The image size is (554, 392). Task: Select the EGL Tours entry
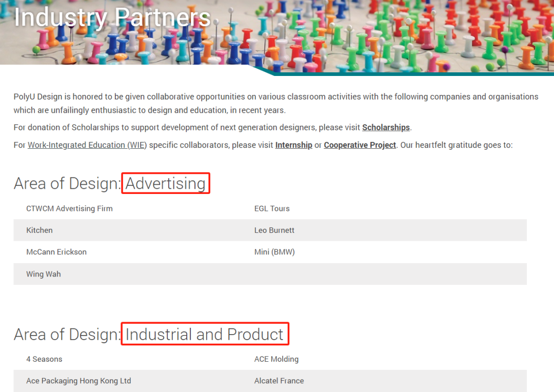(272, 208)
